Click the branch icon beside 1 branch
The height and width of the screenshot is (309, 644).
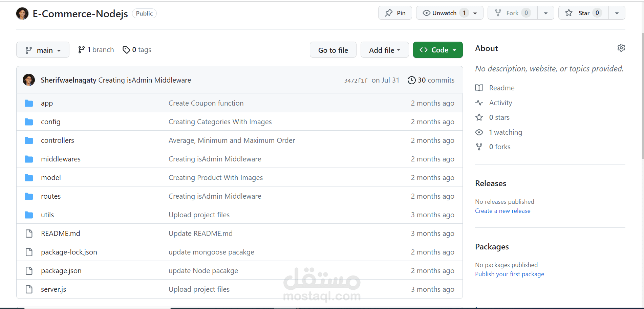81,50
